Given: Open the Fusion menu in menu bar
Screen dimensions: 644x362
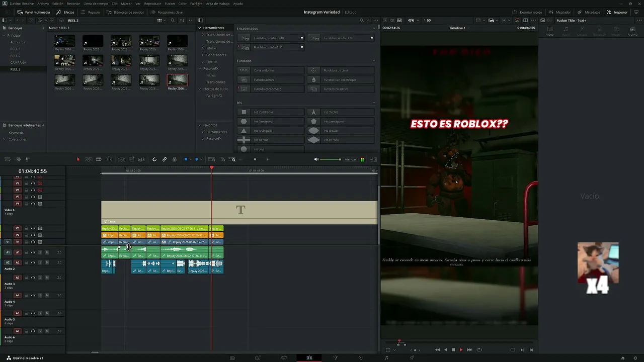Looking at the screenshot, I should click(170, 4).
